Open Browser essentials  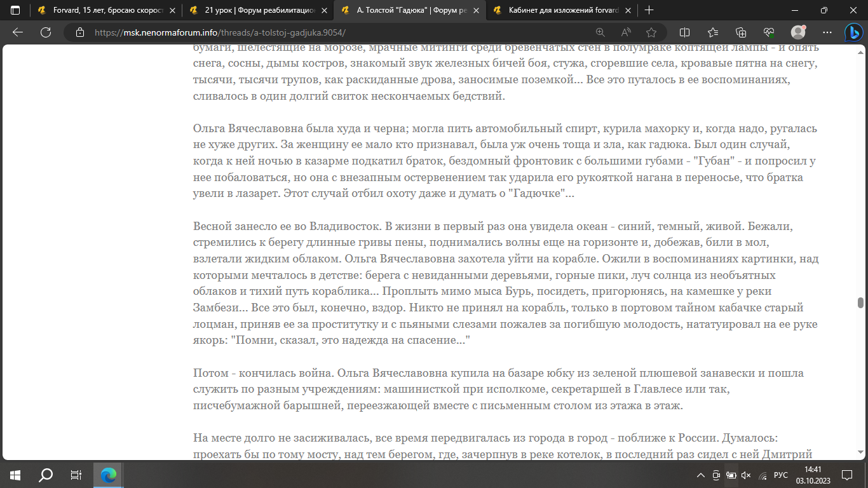[768, 32]
